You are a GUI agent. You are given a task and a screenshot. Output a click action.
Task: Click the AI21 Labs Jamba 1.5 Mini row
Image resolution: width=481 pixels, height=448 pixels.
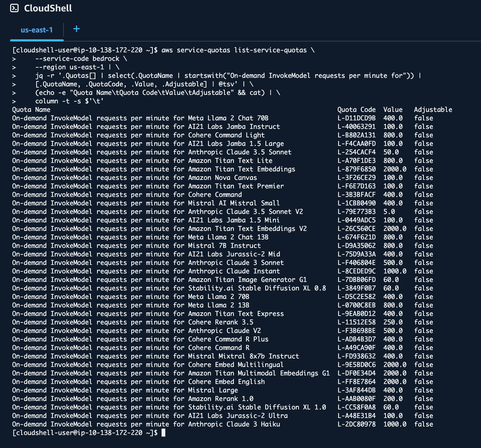click(x=222, y=220)
